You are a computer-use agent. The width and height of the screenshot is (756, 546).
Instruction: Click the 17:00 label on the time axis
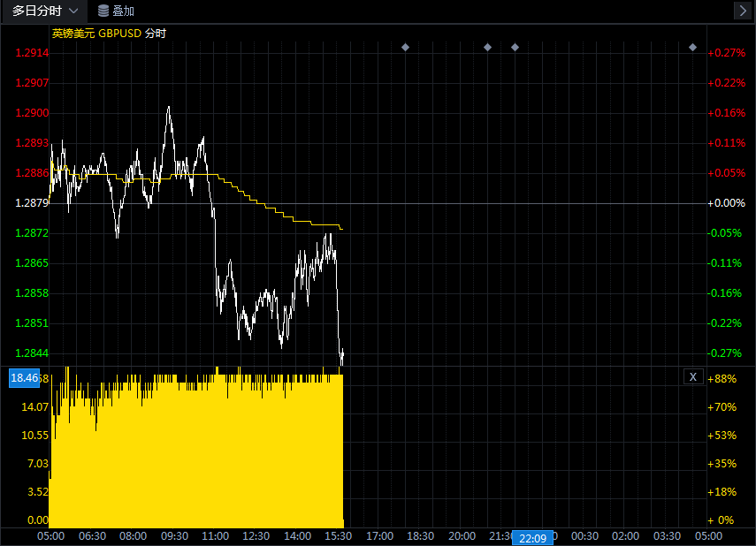pos(379,536)
